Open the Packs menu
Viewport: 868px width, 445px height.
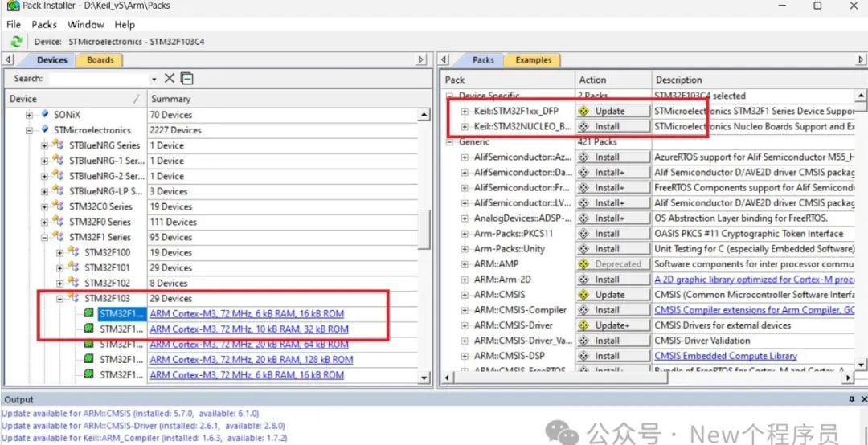[44, 24]
